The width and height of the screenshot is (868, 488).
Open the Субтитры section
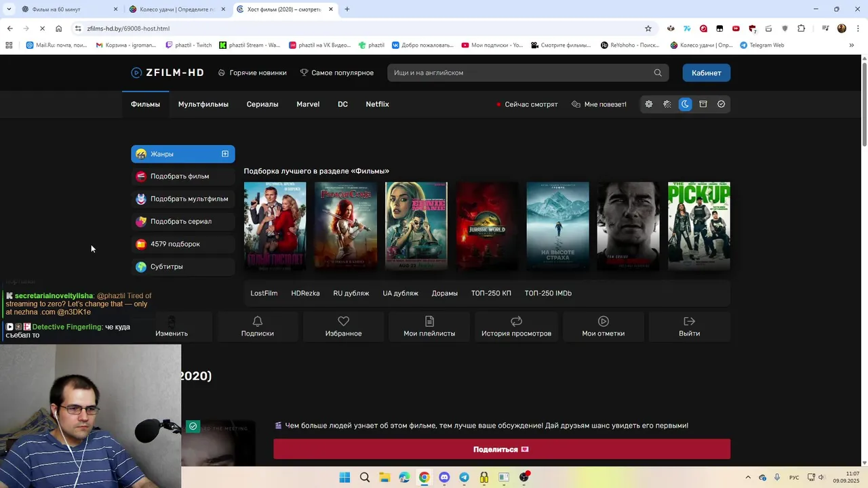[x=183, y=266]
